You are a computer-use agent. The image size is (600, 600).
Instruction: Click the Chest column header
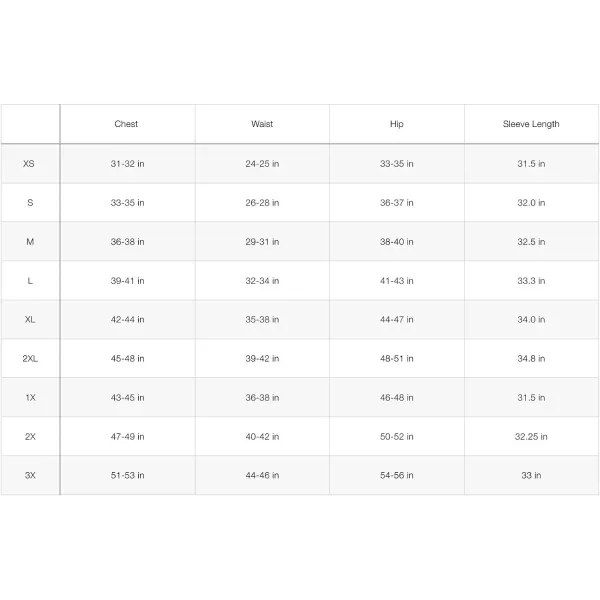click(x=126, y=124)
